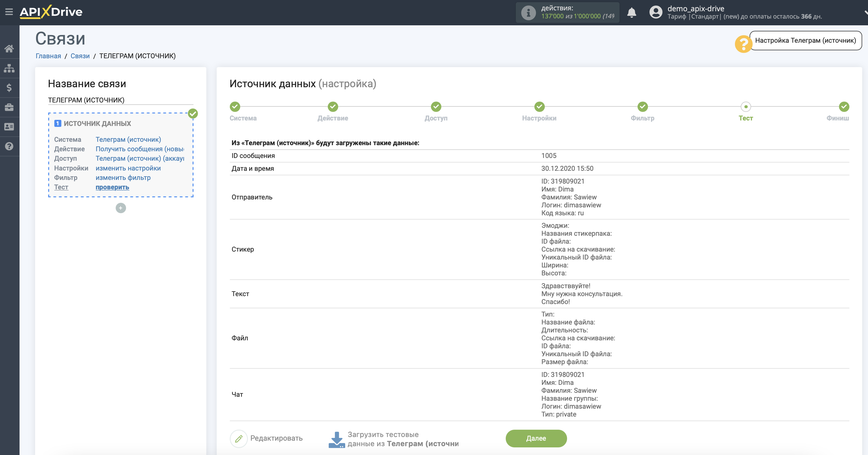Click the sender Логин: dimasawiew line
The image size is (868, 455).
[571, 205]
